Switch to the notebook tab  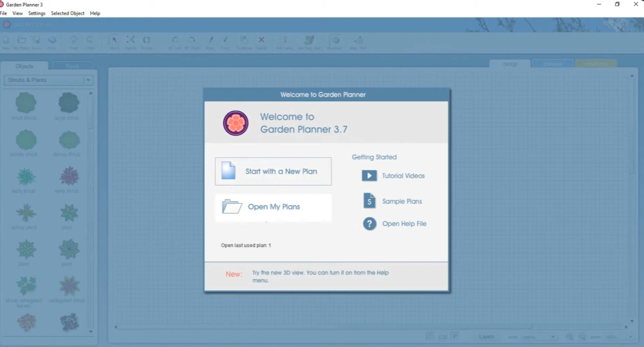click(x=596, y=64)
